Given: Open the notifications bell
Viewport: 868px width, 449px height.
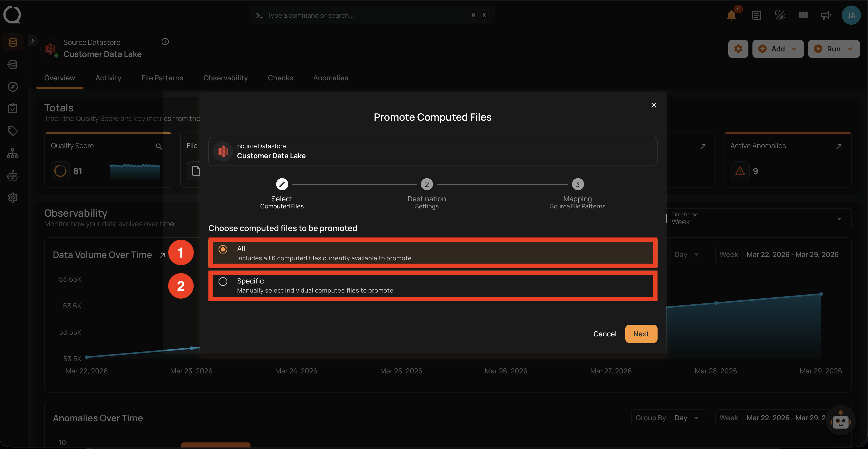Looking at the screenshot, I should [731, 15].
